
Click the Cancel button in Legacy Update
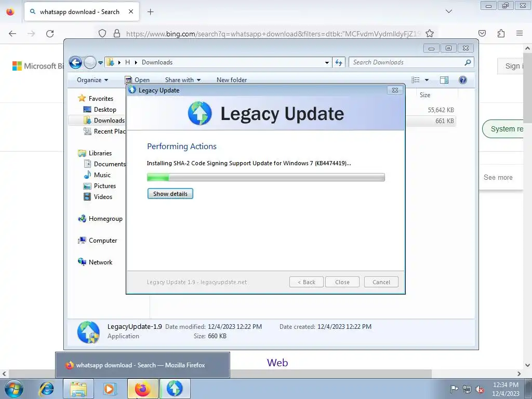coord(381,282)
